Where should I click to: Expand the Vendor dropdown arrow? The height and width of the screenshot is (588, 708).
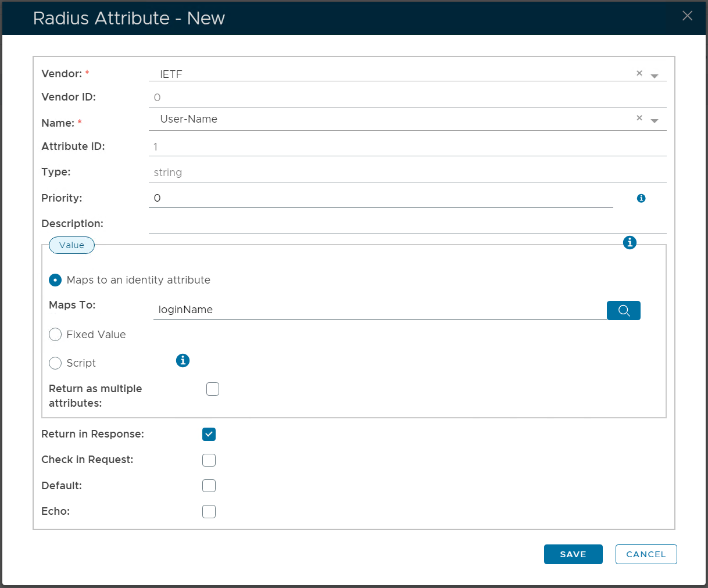(655, 76)
